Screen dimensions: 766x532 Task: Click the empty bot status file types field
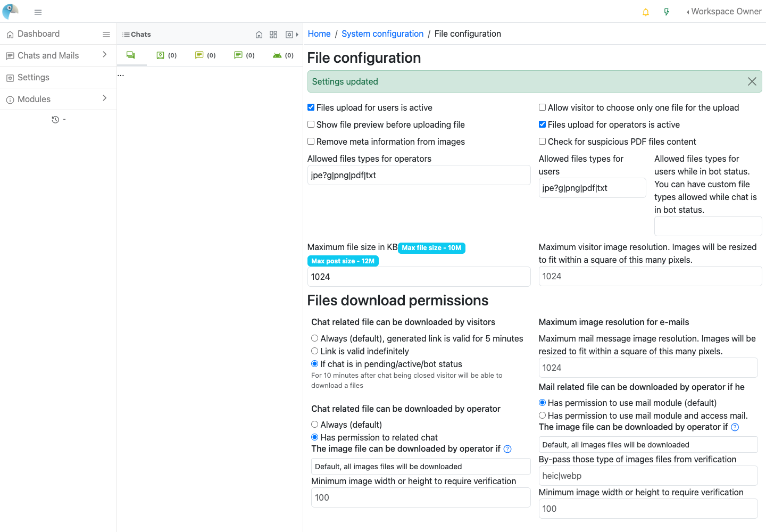(708, 226)
